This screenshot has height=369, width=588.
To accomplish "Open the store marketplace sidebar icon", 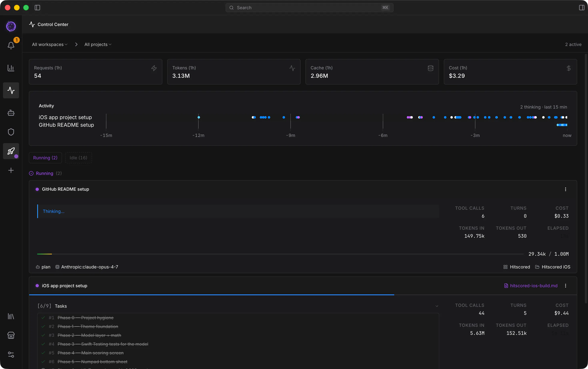I will point(11,335).
